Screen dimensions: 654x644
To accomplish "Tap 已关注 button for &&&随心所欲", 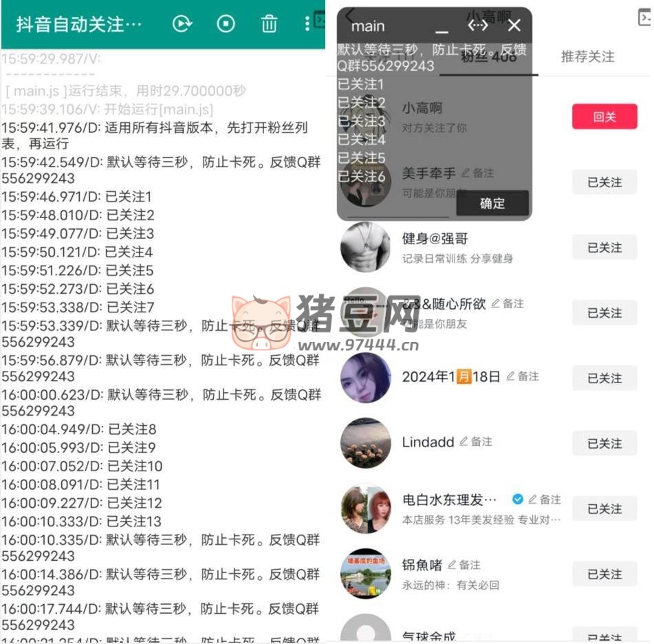I will (604, 312).
